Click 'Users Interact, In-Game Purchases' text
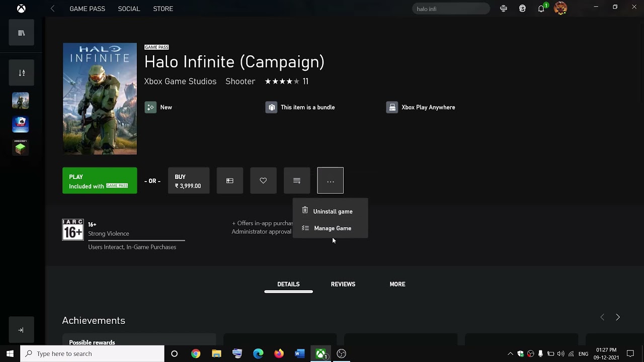This screenshot has height=362, width=644. (132, 247)
